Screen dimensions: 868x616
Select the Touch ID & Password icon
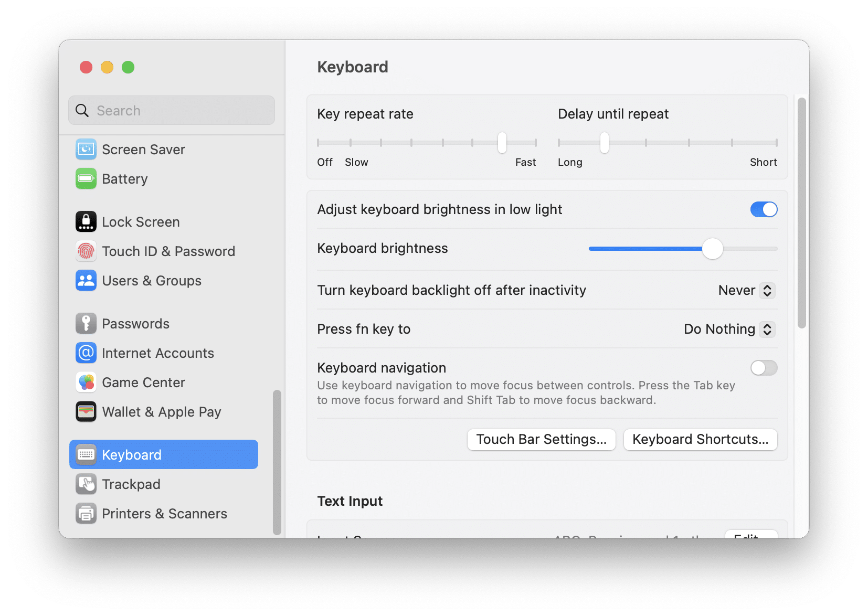(86, 251)
